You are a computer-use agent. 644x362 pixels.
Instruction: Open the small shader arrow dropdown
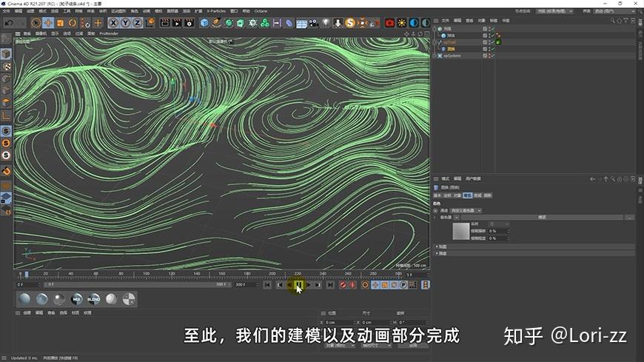(x=456, y=218)
